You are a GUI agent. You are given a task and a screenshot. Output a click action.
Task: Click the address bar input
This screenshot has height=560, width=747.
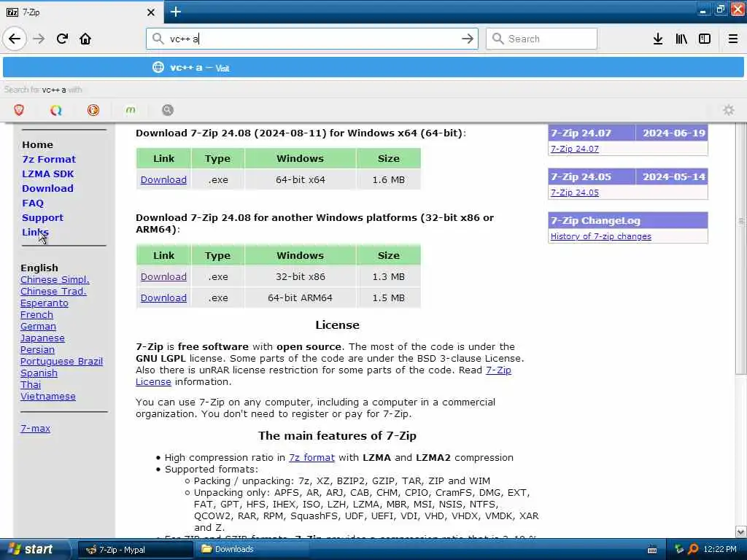[312, 39]
